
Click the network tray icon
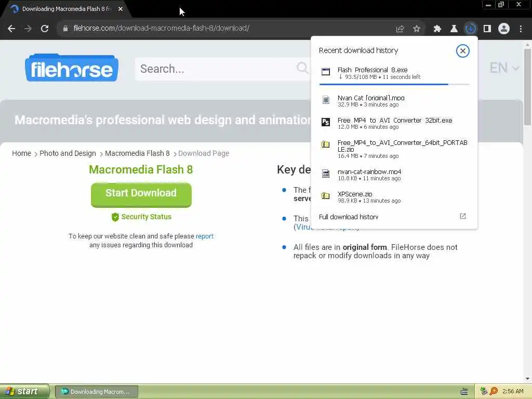pyautogui.click(x=484, y=392)
